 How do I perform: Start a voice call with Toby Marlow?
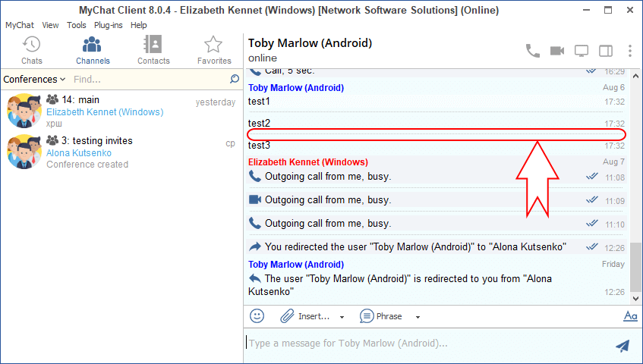(533, 51)
